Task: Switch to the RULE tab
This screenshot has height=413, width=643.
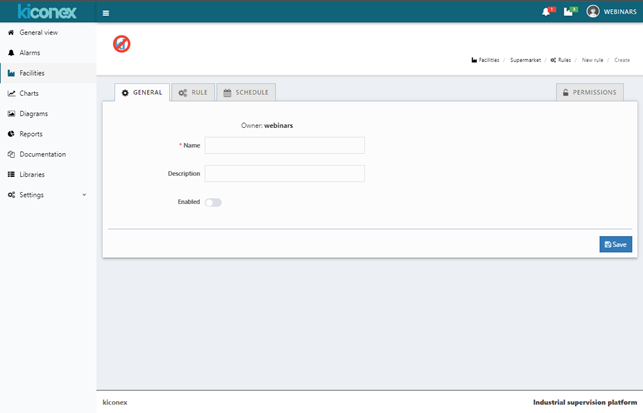Action: pos(193,93)
